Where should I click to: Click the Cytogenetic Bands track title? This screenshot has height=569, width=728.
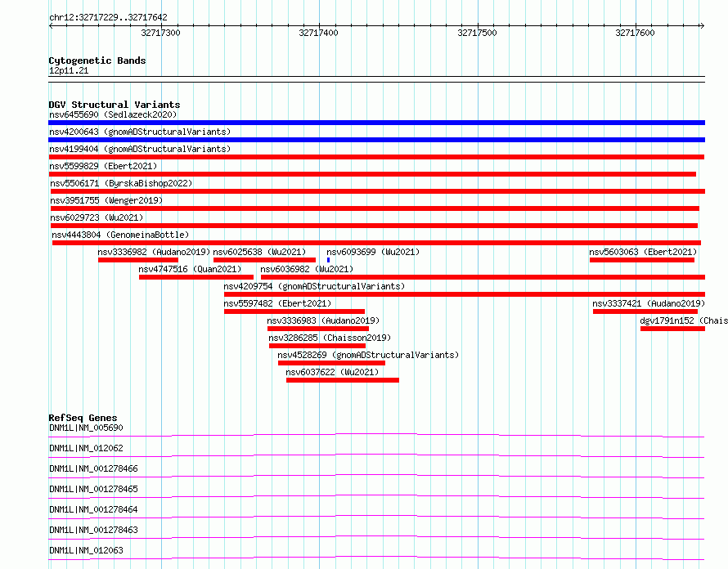(x=97, y=60)
